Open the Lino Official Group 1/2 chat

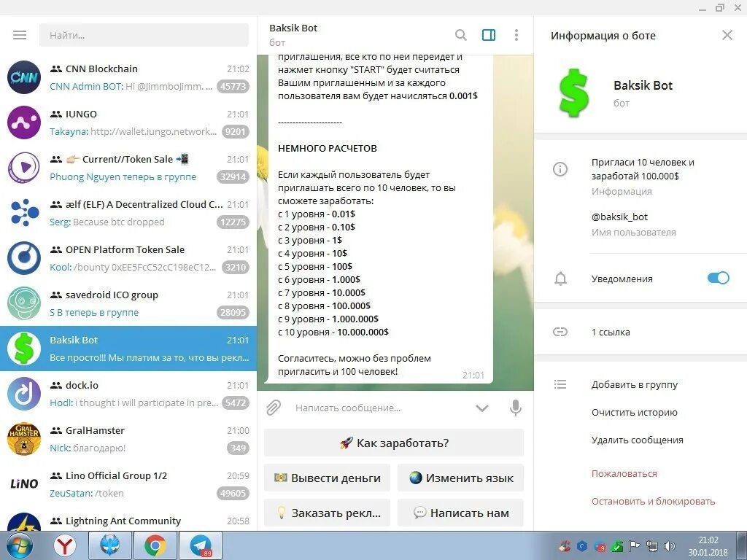tap(128, 484)
